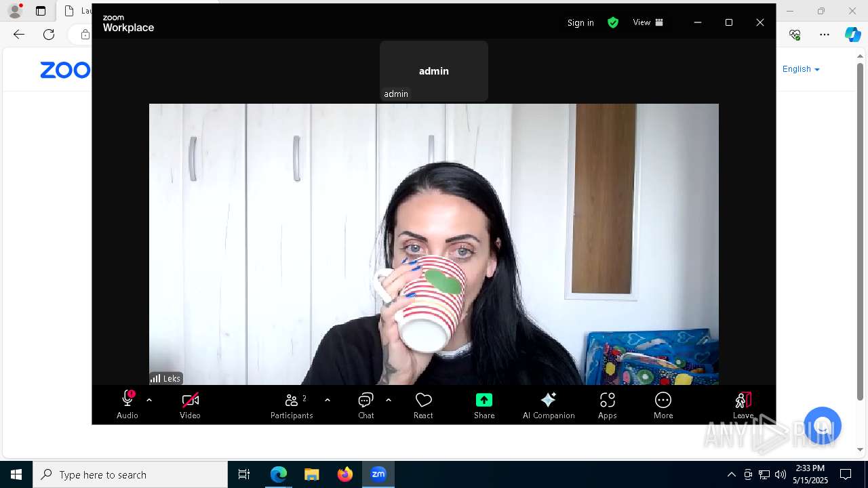Open File Explorer from taskbar

coord(312,474)
